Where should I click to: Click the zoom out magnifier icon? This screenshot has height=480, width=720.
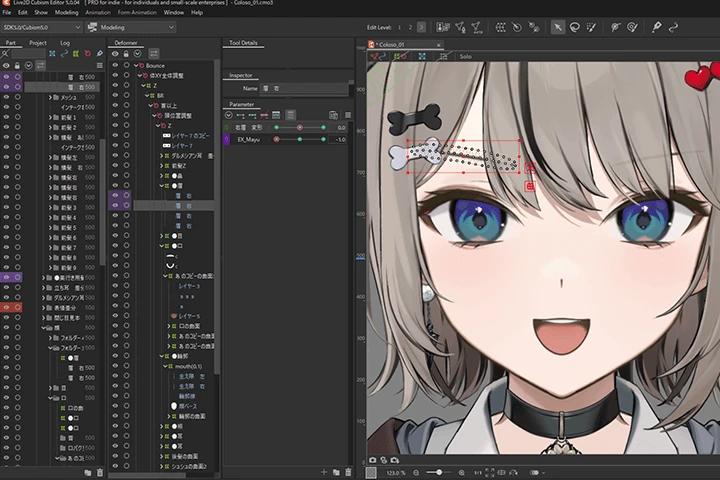416,472
